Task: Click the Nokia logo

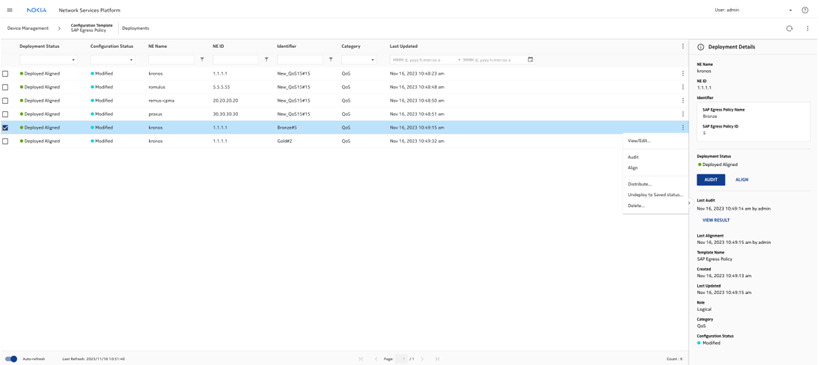Action: pos(37,10)
